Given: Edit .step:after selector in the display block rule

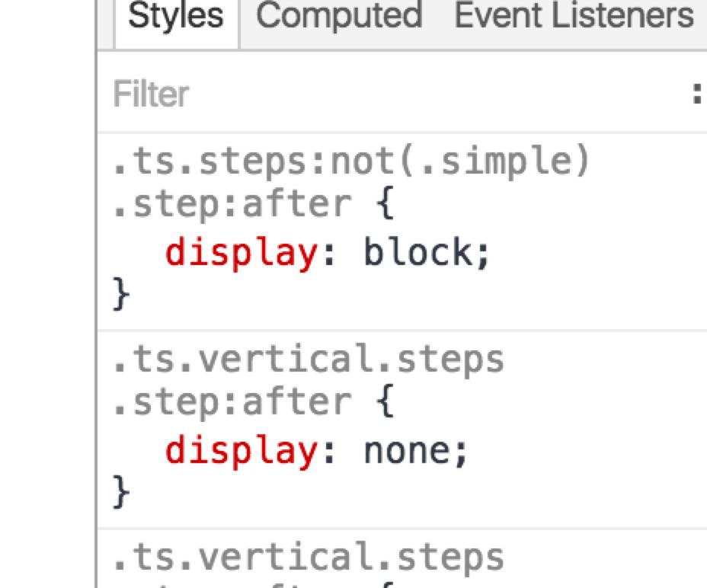Looking at the screenshot, I should pos(232,205).
